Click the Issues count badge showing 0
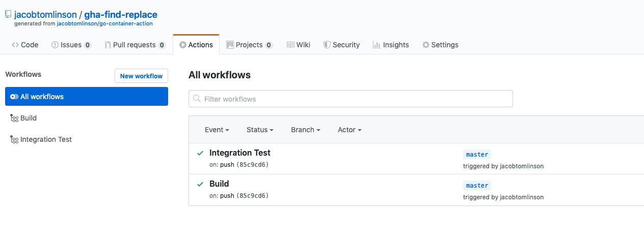 pyautogui.click(x=88, y=45)
